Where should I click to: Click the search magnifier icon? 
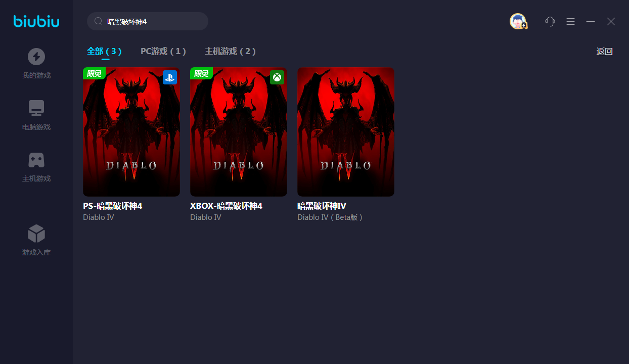click(99, 22)
